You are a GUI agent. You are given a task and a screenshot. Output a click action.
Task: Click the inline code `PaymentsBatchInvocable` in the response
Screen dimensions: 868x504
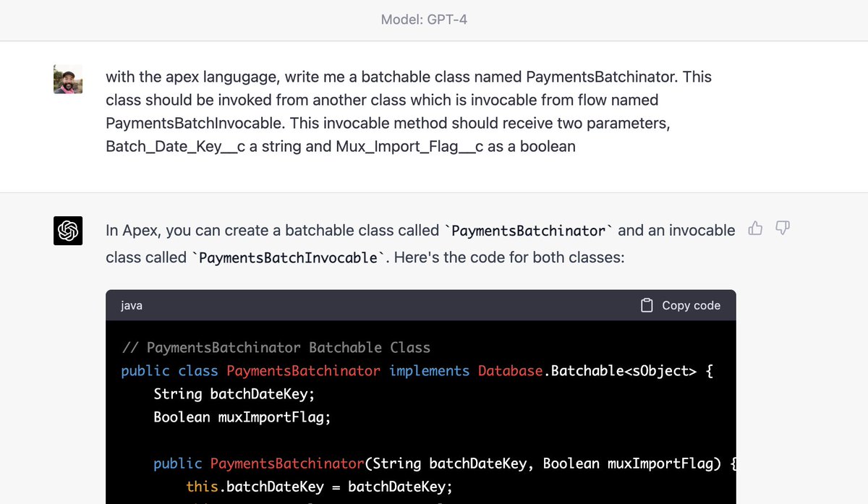[x=289, y=257]
